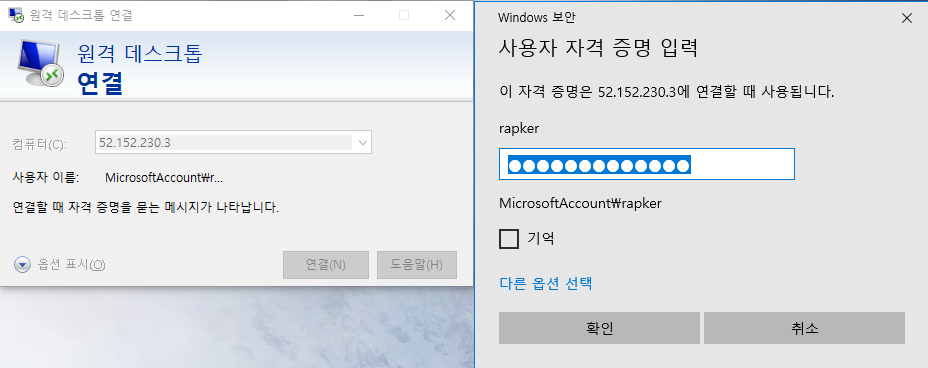Close the Windows 보안 dialog

(906, 18)
